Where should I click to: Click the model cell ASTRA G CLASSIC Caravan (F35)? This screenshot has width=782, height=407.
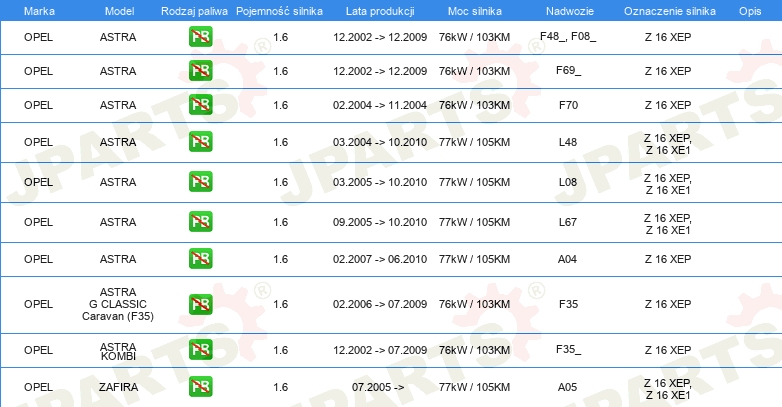118,304
